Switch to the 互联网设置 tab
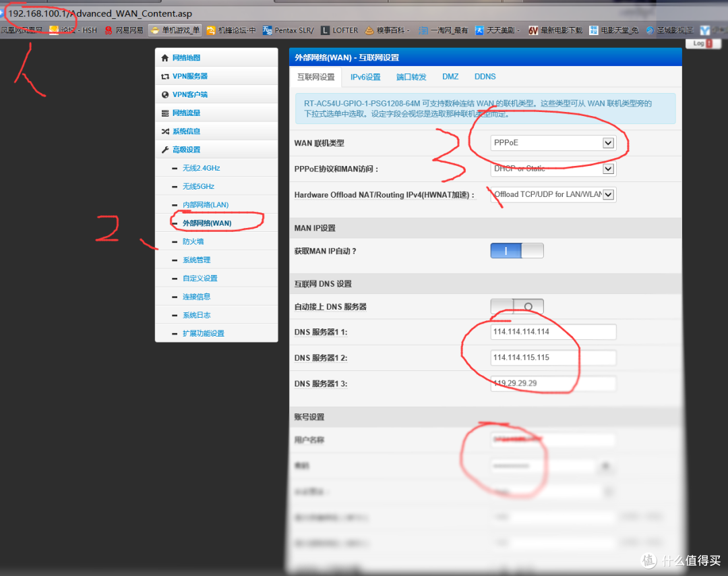728x576 pixels. click(315, 77)
